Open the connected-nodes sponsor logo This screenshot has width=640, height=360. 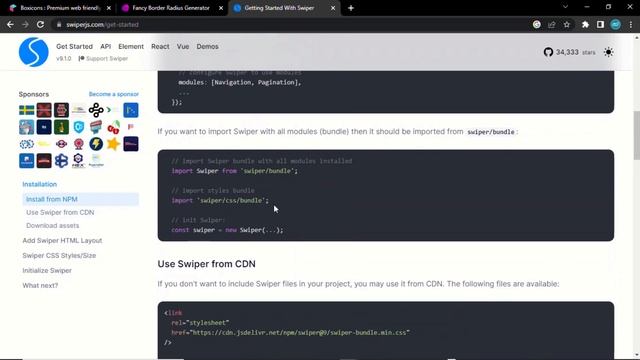pyautogui.click(x=96, y=110)
